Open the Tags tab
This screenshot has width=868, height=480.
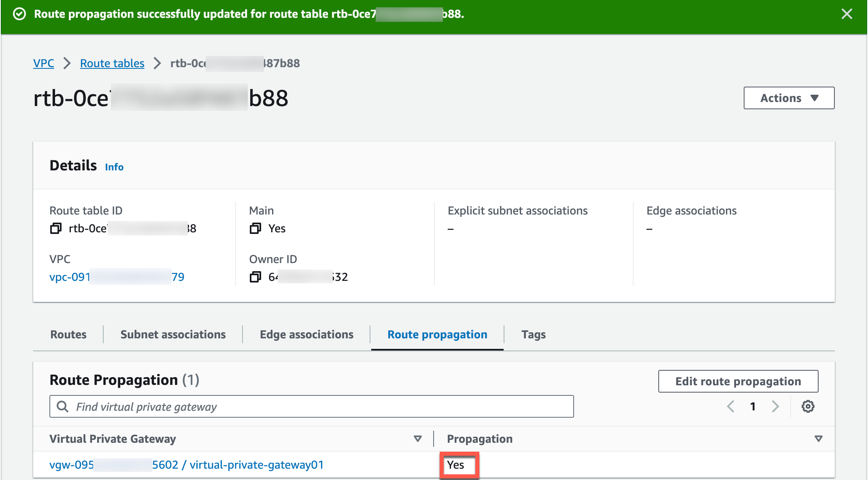533,334
